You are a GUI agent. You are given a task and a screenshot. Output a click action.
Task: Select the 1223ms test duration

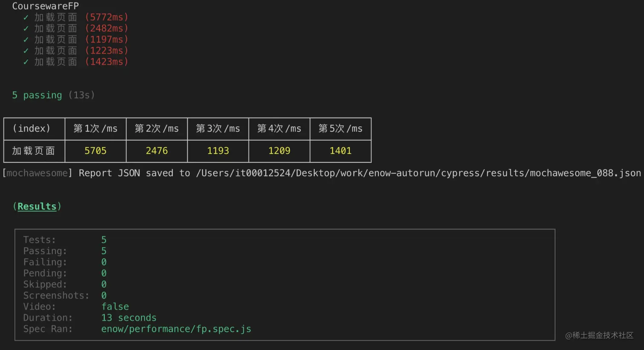point(106,50)
